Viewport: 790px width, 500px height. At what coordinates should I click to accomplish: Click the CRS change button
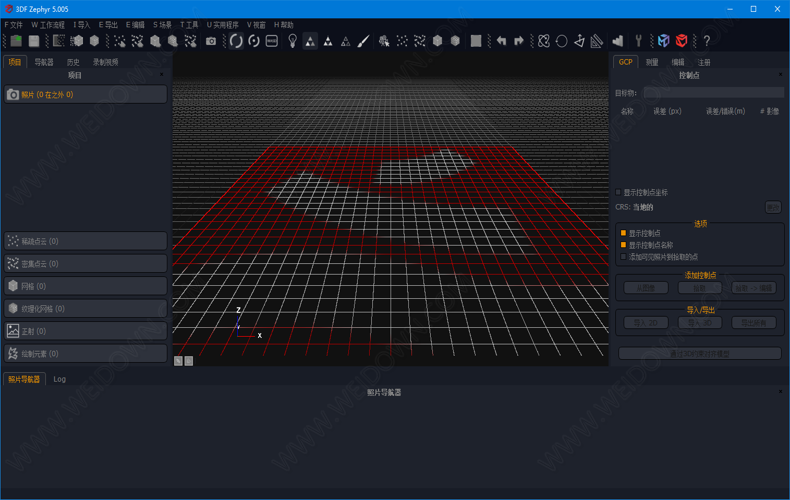pos(773,207)
